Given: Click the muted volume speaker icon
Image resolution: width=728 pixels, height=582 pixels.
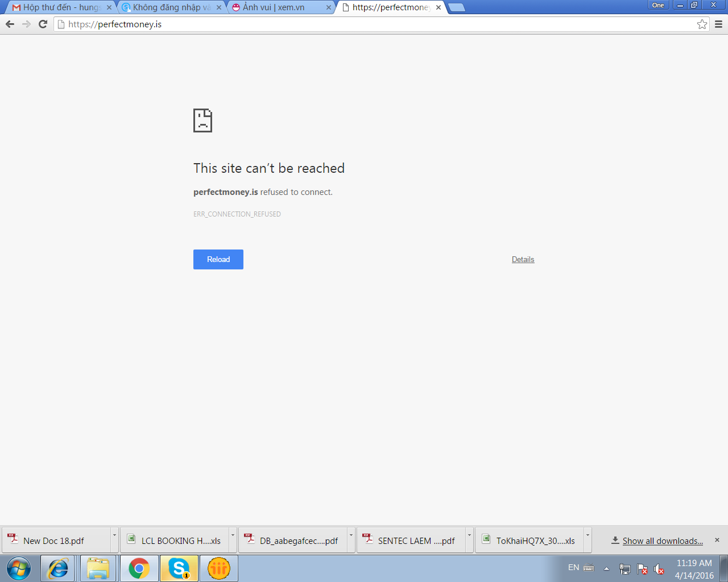Looking at the screenshot, I should [659, 569].
